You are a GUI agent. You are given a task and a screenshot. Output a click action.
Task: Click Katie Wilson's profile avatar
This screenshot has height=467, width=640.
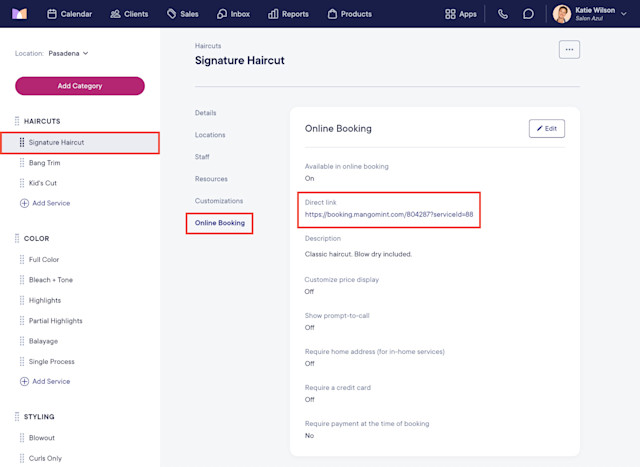point(562,14)
